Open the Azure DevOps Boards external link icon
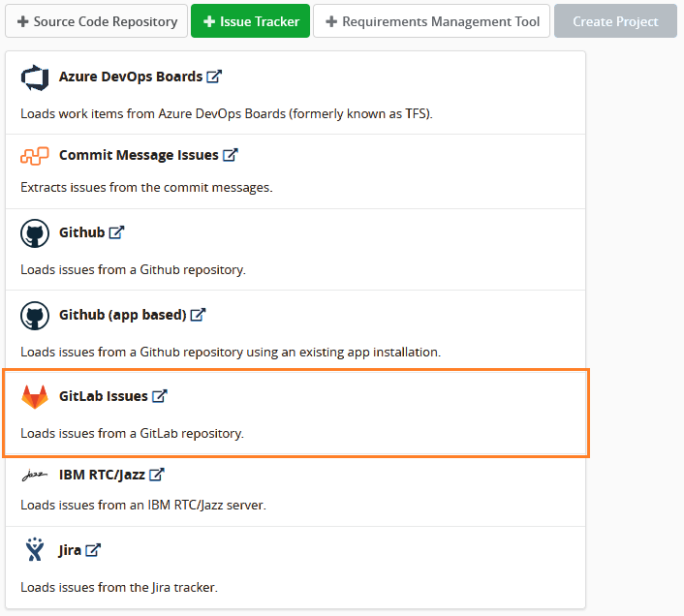Viewport: 684px width, 616px height. 214,77
